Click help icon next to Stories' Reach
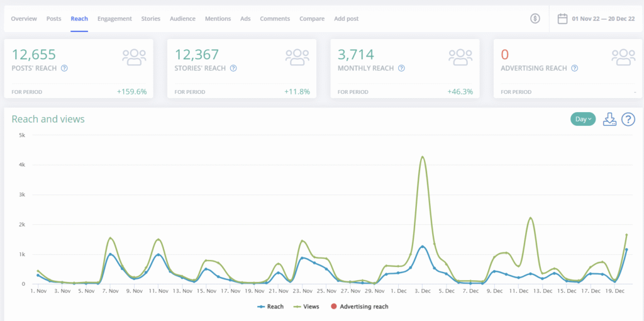Image resolution: width=644 pixels, height=321 pixels. pyautogui.click(x=233, y=68)
